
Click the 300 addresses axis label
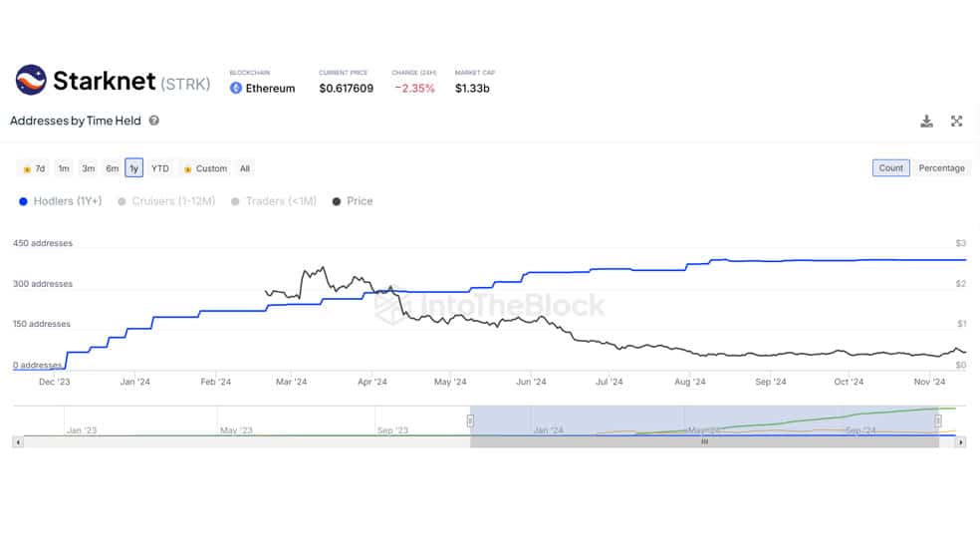[x=43, y=284]
